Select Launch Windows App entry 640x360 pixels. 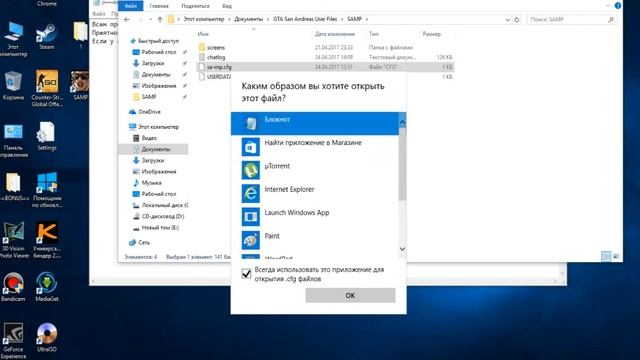click(x=315, y=216)
